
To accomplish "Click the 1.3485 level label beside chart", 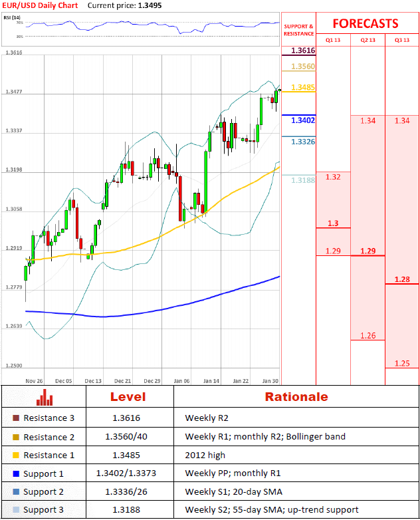I will (303, 87).
